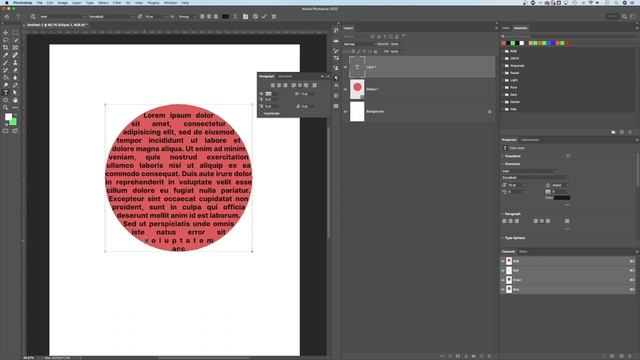This screenshot has width=640, height=360.
Task: Select the Move tool
Action: point(6,33)
